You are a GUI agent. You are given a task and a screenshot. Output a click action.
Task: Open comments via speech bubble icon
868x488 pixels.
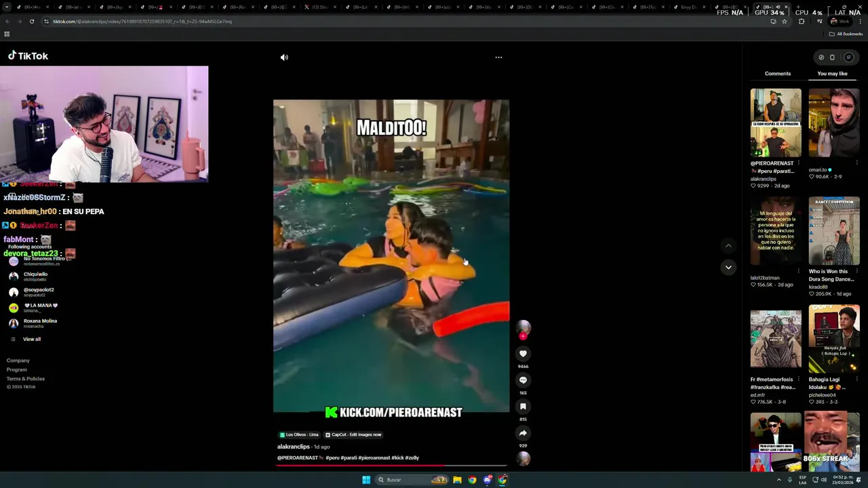[523, 380]
